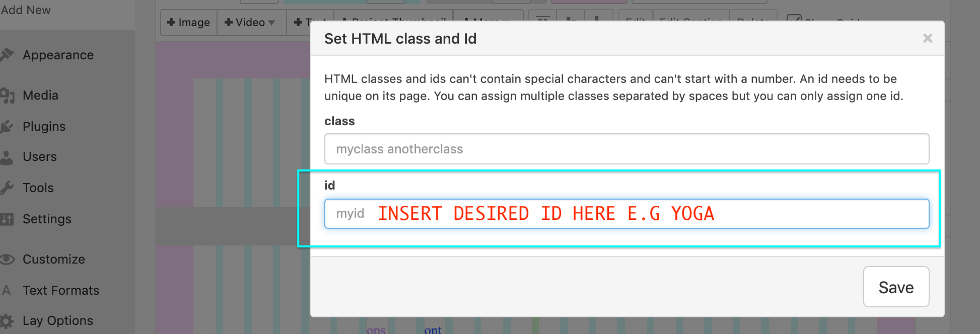Open Settings via its sliders icon

pos(7,219)
